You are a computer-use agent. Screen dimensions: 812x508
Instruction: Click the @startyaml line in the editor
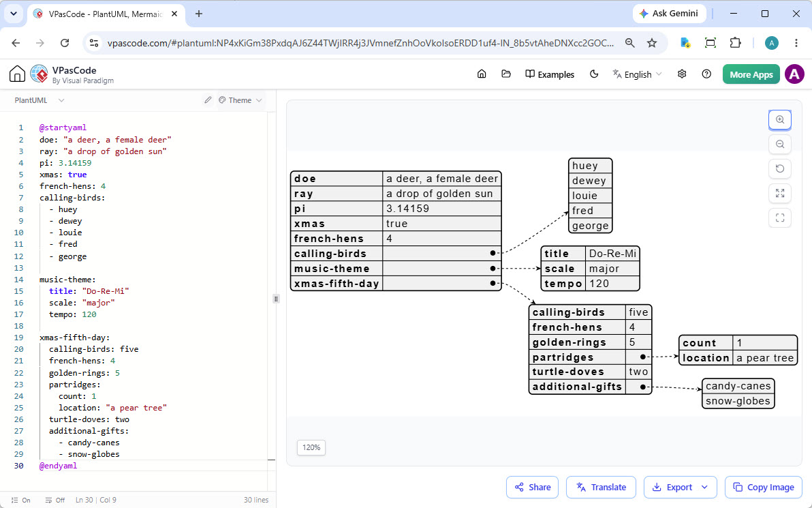[63, 128]
